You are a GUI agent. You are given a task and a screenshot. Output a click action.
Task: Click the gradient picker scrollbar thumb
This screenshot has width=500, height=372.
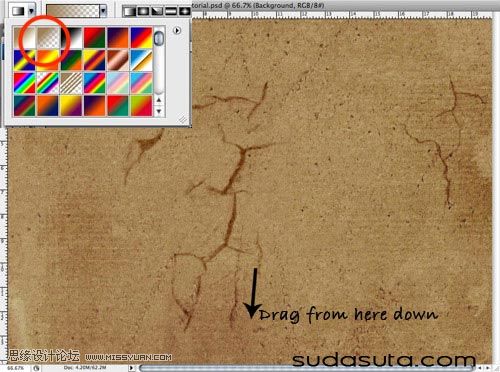tap(159, 38)
